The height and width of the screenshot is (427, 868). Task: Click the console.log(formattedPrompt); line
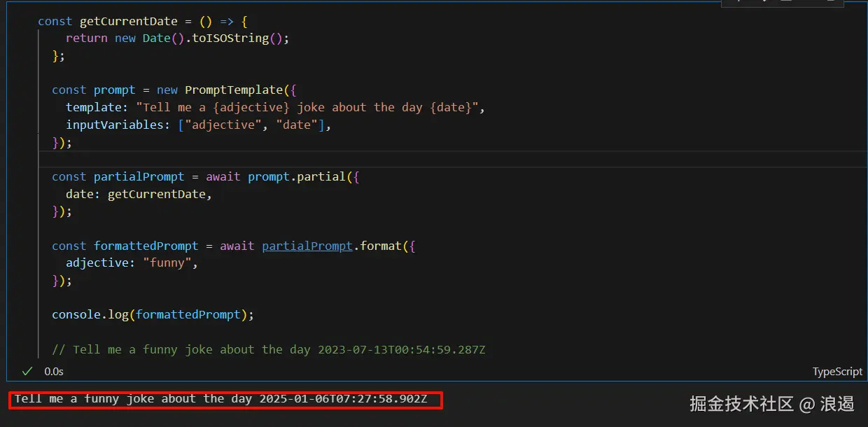(x=153, y=315)
